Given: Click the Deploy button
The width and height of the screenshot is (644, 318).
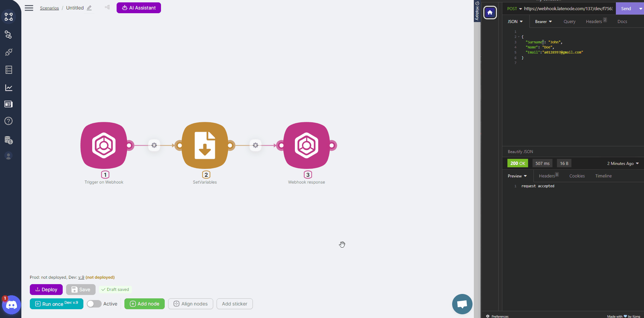Looking at the screenshot, I should [46, 290].
